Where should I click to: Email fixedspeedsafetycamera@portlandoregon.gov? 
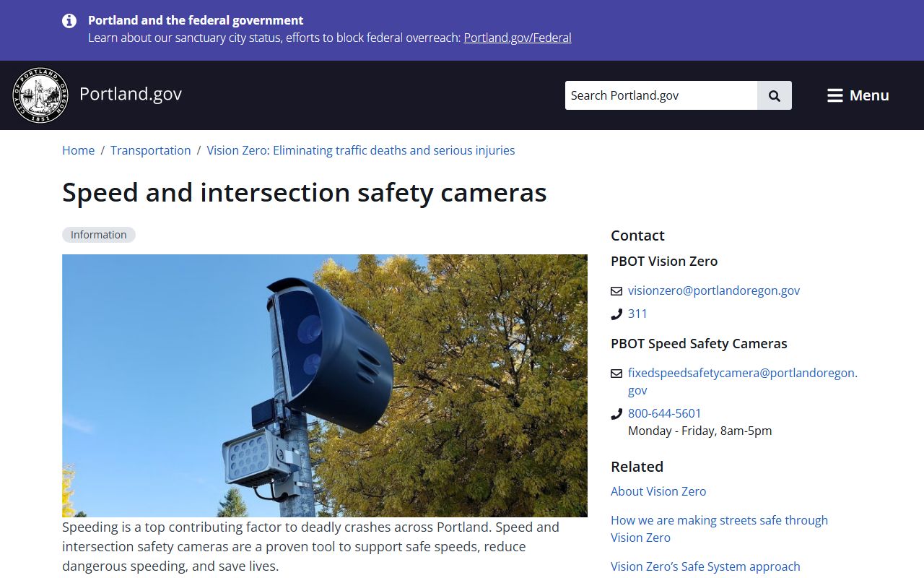pyautogui.click(x=743, y=381)
